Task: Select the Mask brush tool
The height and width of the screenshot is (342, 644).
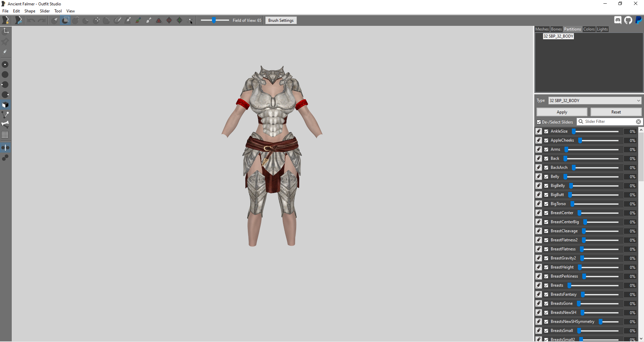Action: point(66,20)
